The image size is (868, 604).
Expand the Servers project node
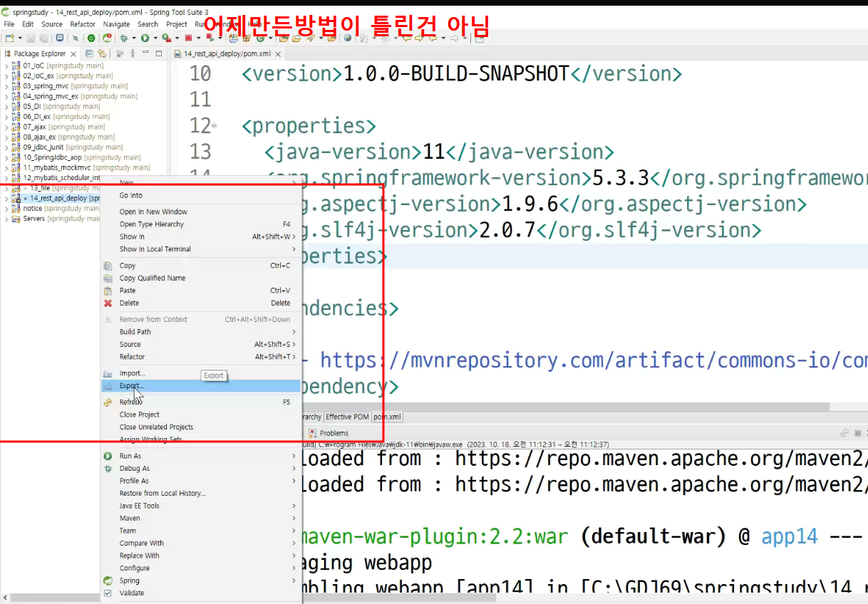[6, 219]
